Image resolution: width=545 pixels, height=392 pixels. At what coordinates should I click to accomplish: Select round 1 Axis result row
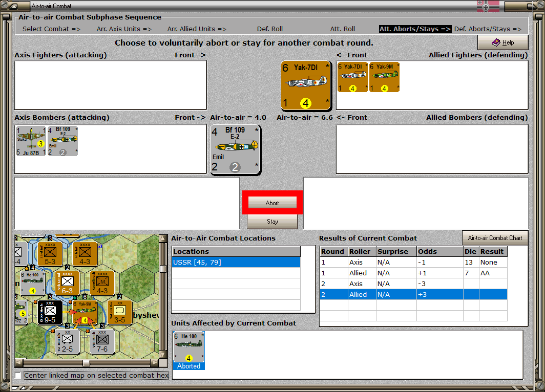click(x=413, y=262)
